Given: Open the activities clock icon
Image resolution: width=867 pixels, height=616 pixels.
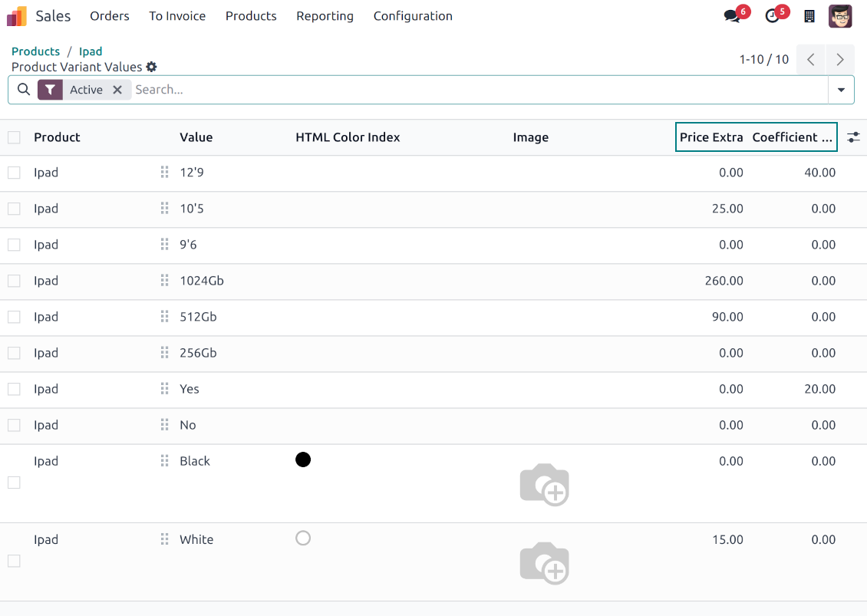Looking at the screenshot, I should click(772, 16).
